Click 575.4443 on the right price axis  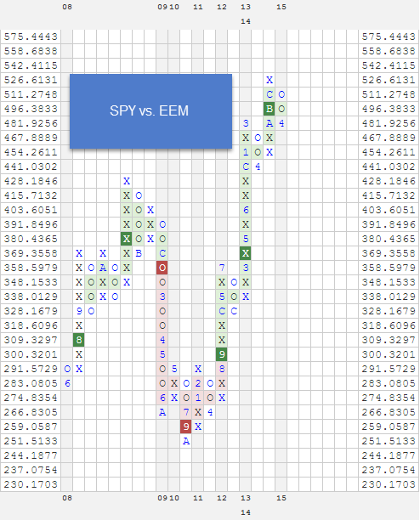coord(389,37)
